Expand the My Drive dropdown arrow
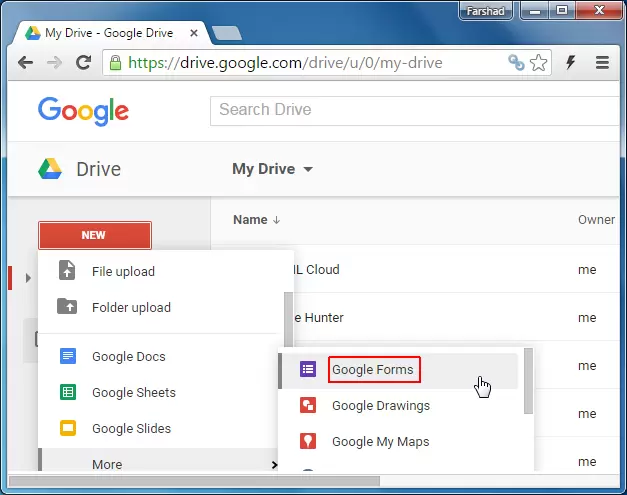 [308, 169]
